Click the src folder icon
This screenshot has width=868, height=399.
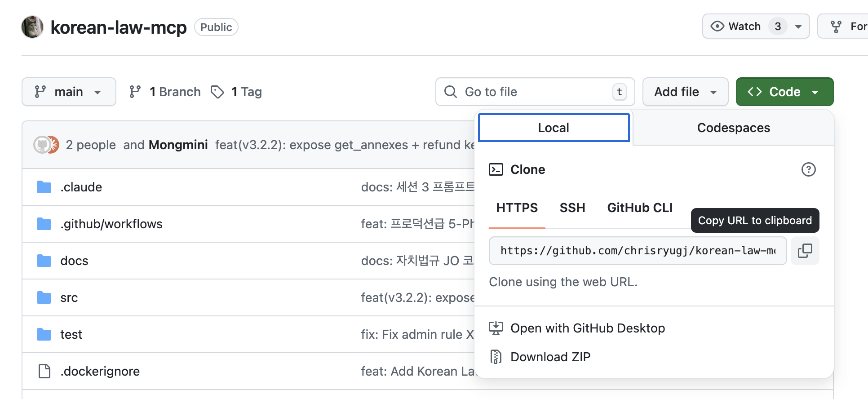(44, 297)
